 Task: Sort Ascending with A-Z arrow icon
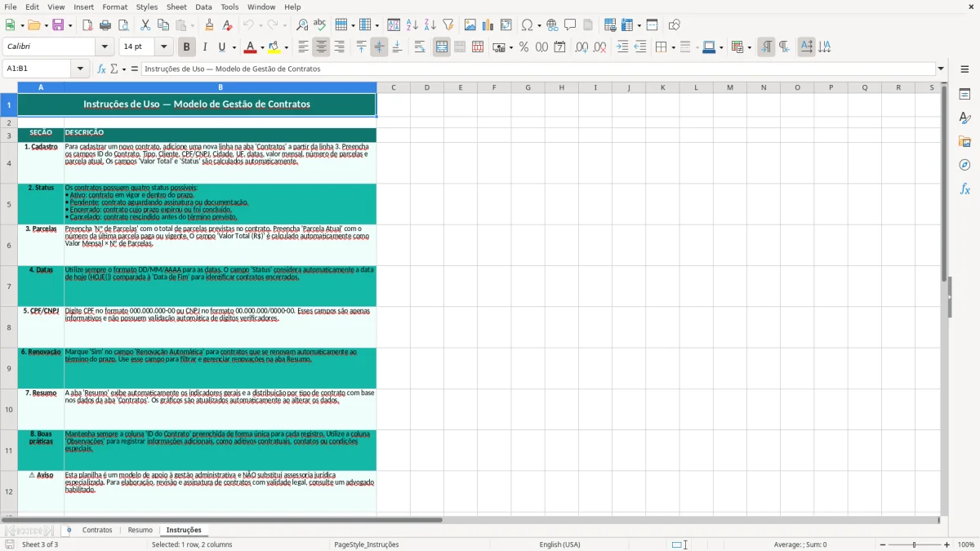tap(412, 25)
